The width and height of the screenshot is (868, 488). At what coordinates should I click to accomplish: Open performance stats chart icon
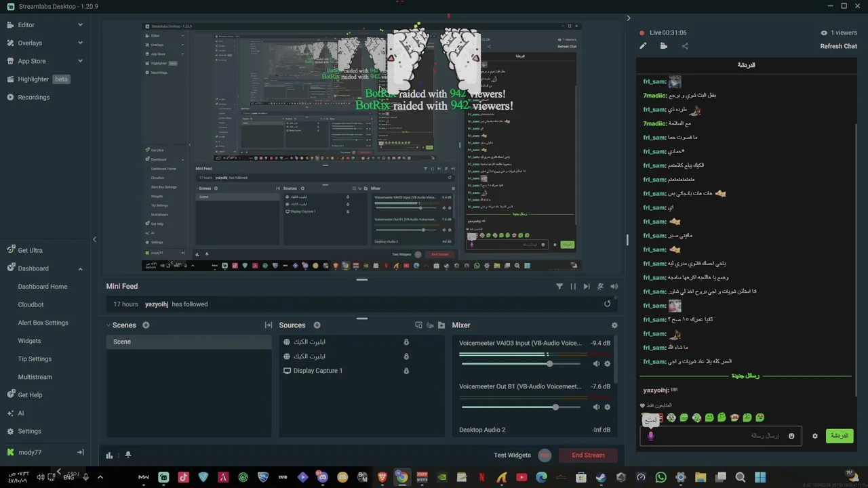(x=109, y=455)
